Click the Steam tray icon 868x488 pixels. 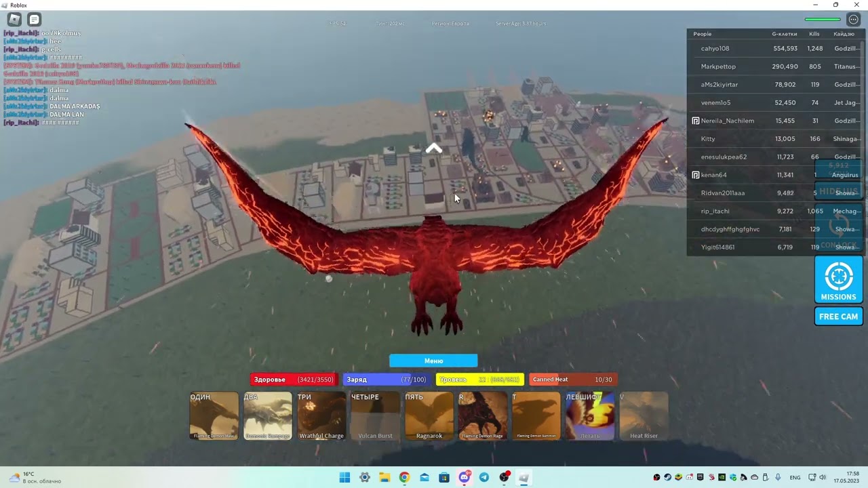click(x=667, y=477)
